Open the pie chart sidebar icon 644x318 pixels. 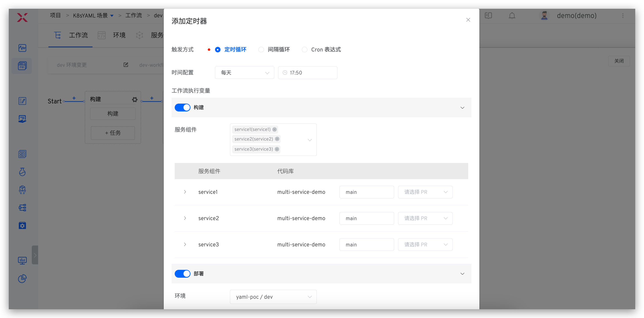[x=22, y=278]
